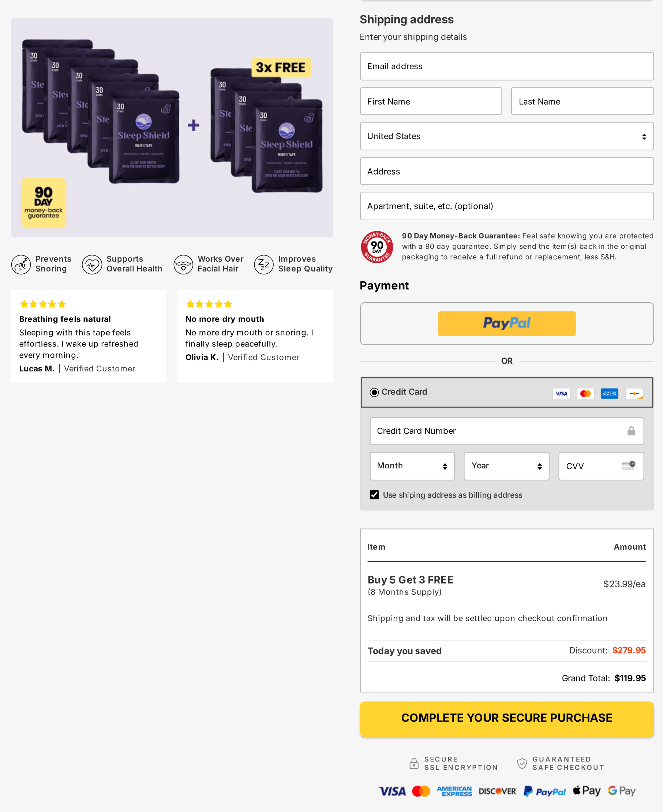663x812 pixels.
Task: Click the CVV input field
Action: 601,466
